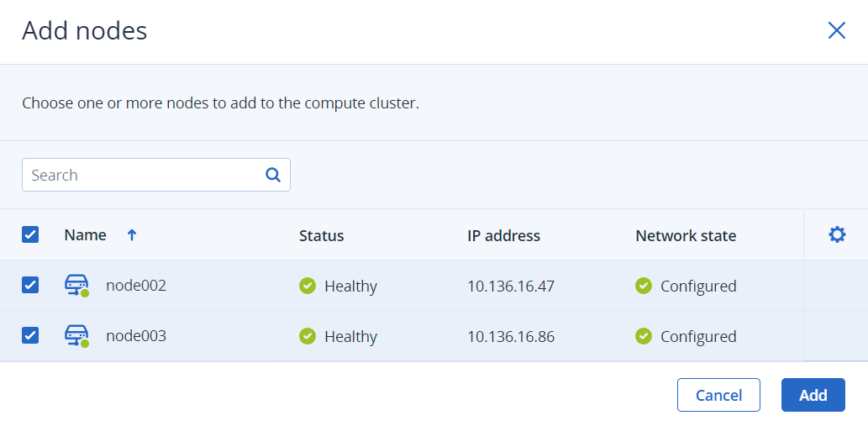The height and width of the screenshot is (426, 868).
Task: Click the Name column header
Action: (85, 235)
